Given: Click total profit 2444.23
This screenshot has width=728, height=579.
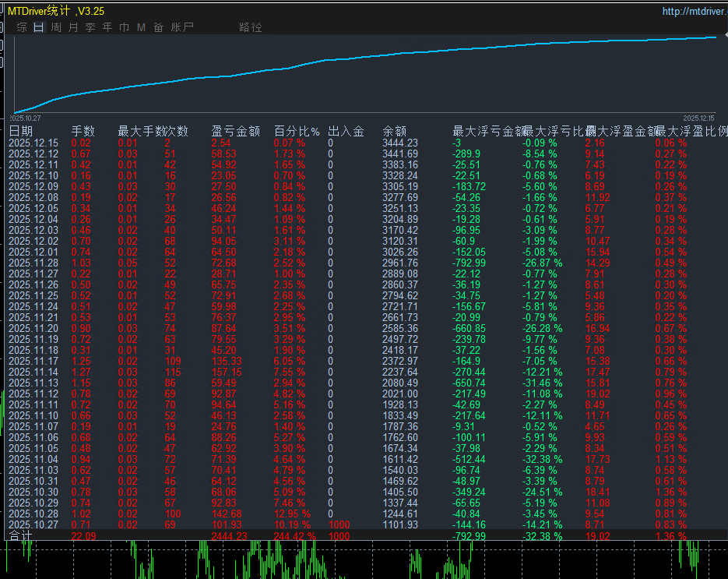Looking at the screenshot, I should pos(230,536).
